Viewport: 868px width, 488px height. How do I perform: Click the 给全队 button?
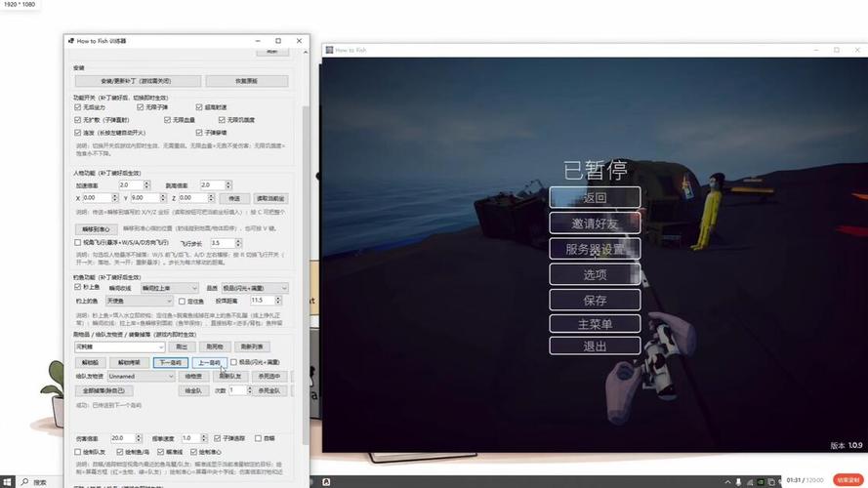[x=193, y=390]
